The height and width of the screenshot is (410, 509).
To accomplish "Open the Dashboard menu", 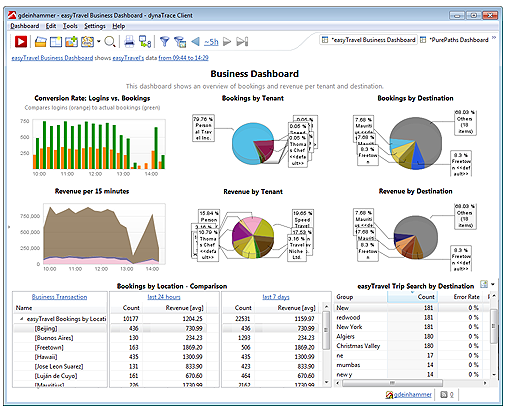I will pos(25,26).
